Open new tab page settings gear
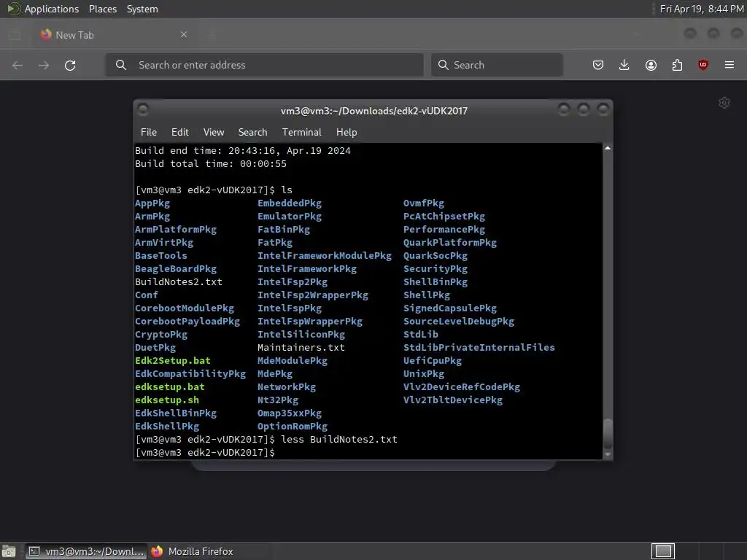Image resolution: width=747 pixels, height=560 pixels. pyautogui.click(x=724, y=103)
